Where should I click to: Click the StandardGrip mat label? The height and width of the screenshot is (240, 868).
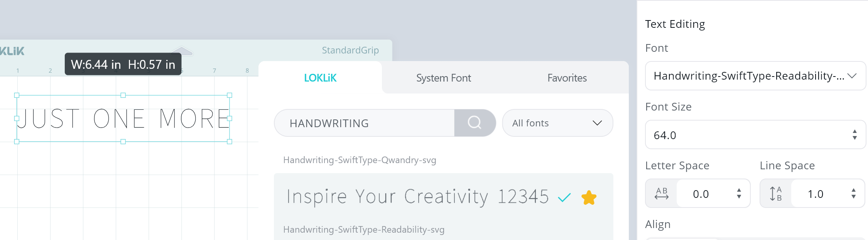coord(350,50)
